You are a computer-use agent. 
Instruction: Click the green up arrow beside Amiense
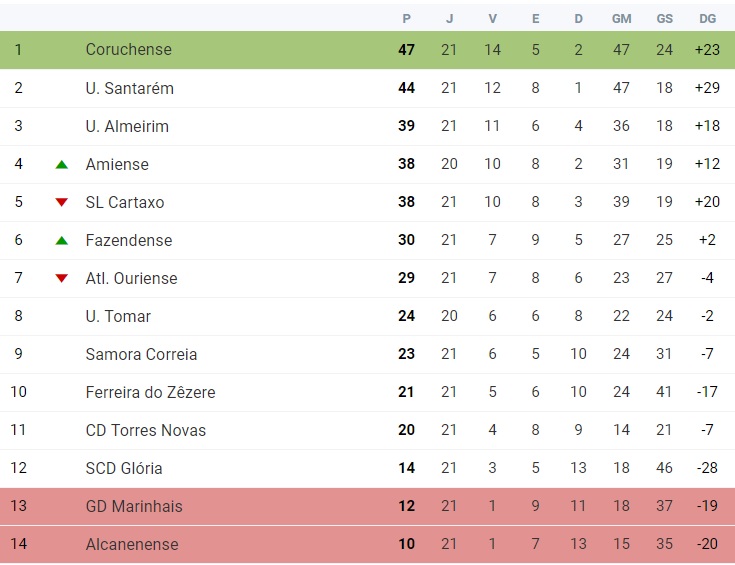(62, 164)
